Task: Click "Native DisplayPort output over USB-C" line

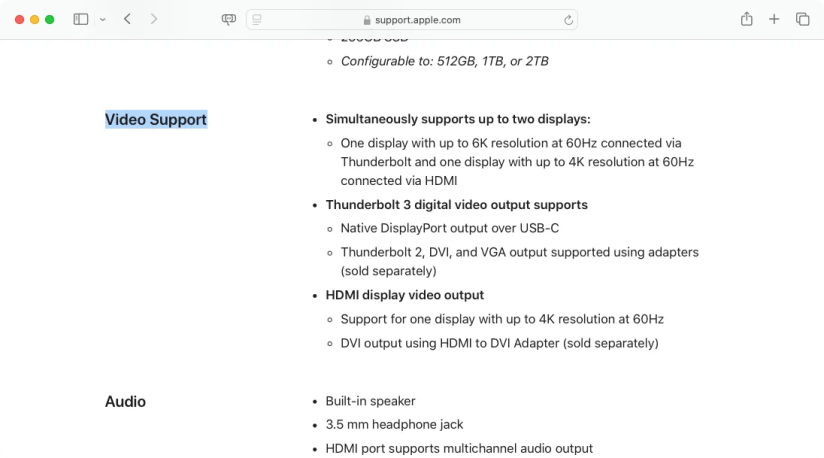Action: pyautogui.click(x=450, y=228)
